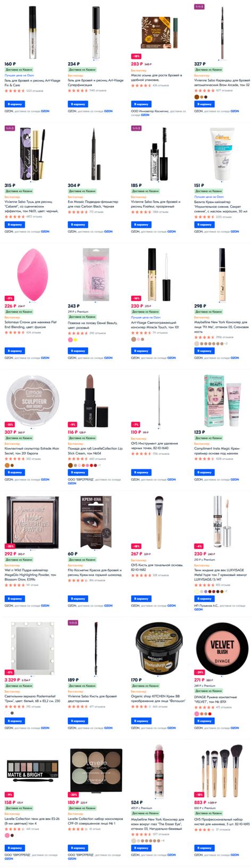Expand +1 more shades of LavelleCollection lipstick

(99, 465)
